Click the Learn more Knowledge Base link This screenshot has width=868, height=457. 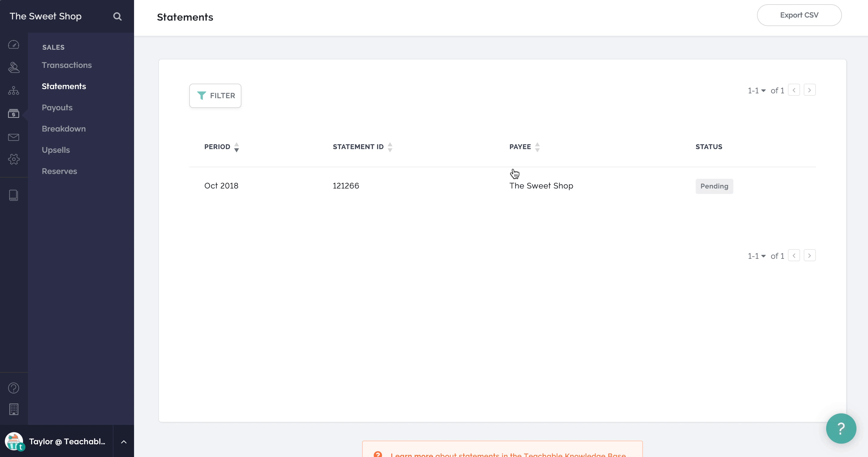click(412, 455)
